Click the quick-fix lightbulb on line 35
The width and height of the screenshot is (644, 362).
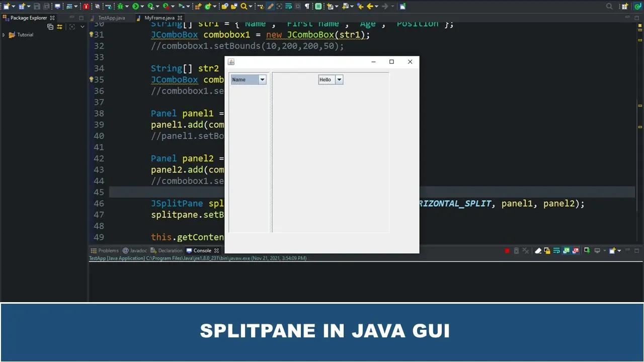click(91, 79)
